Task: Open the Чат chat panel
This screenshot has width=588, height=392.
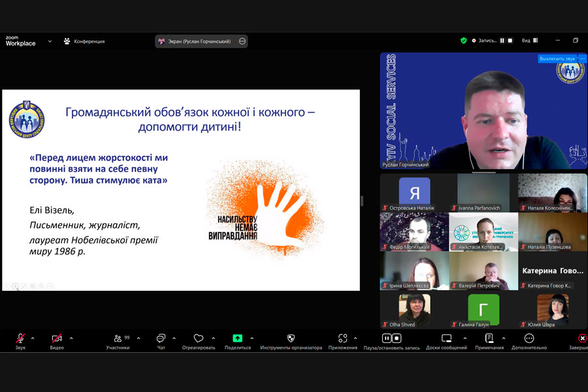Action: (161, 341)
